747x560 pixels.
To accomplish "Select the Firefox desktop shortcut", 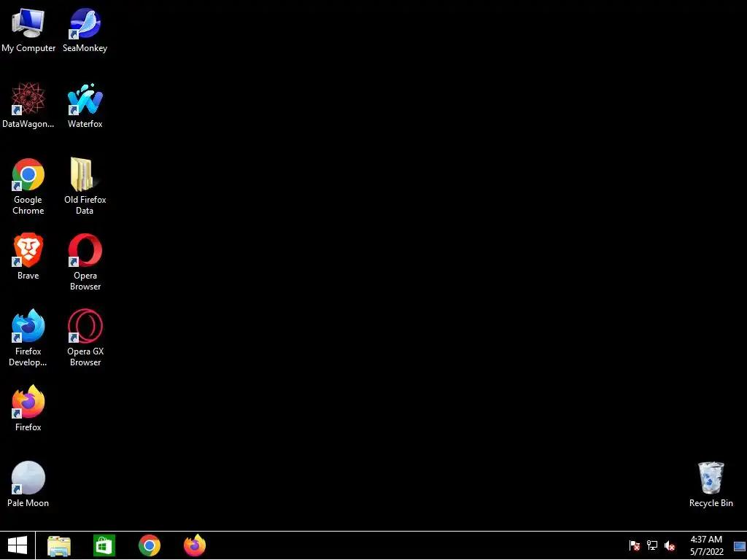I will coord(28,408).
